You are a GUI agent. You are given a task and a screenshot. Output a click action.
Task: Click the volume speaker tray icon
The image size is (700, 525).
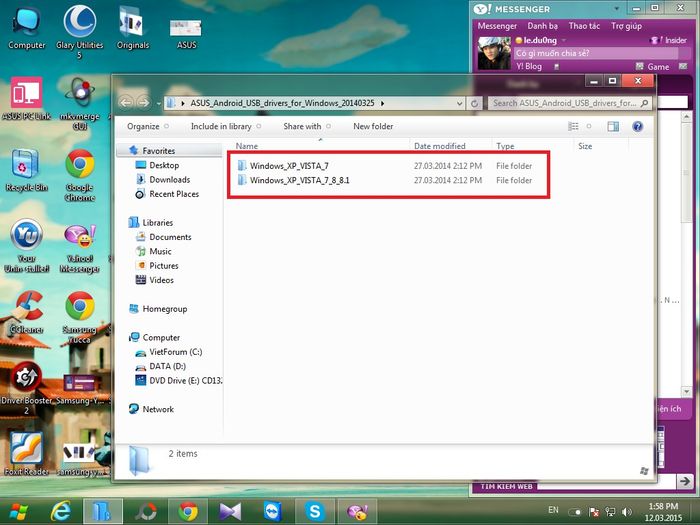point(627,512)
